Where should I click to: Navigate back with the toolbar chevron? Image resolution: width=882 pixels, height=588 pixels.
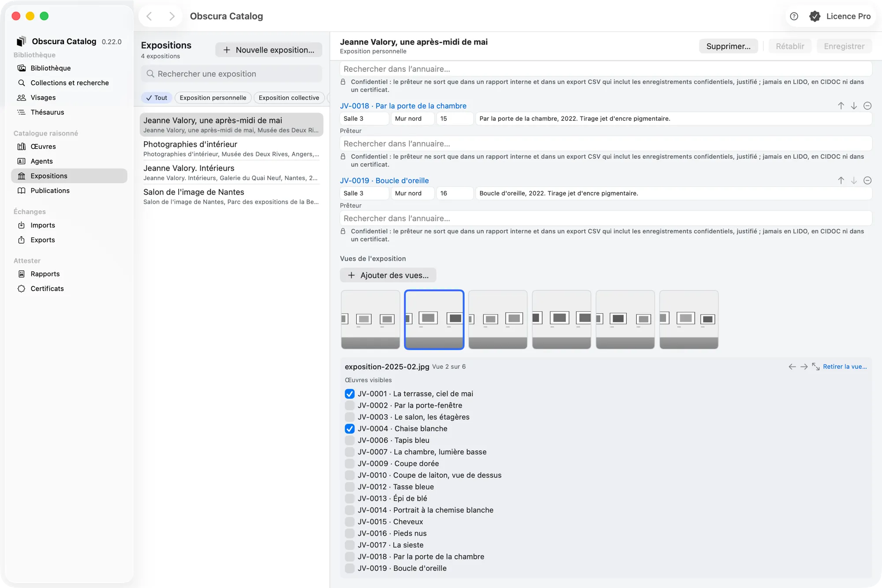[x=149, y=16]
